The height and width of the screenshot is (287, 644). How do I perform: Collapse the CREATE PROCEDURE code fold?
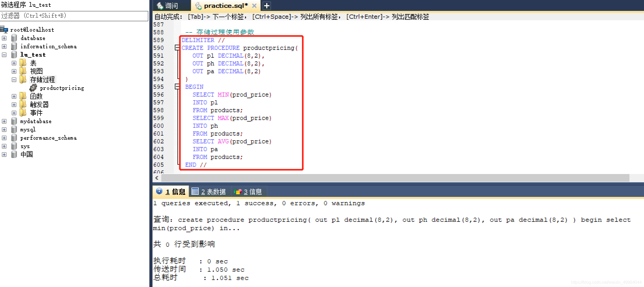177,48
